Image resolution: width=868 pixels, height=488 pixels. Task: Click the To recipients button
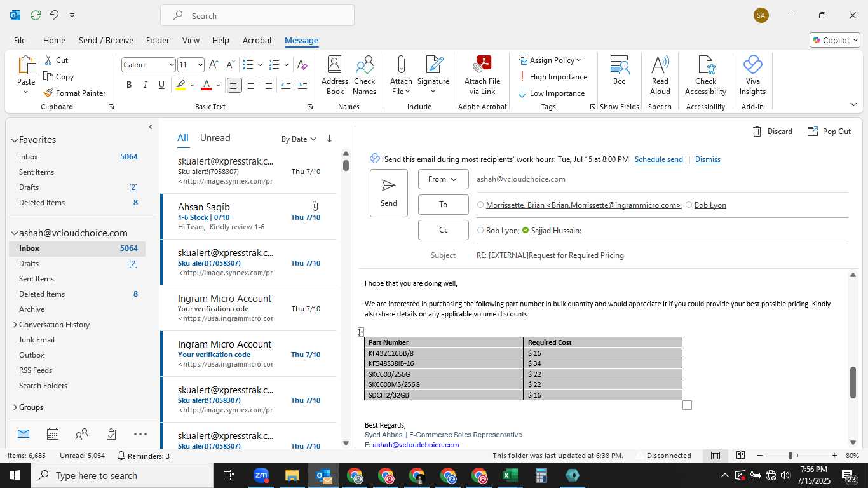(x=444, y=205)
